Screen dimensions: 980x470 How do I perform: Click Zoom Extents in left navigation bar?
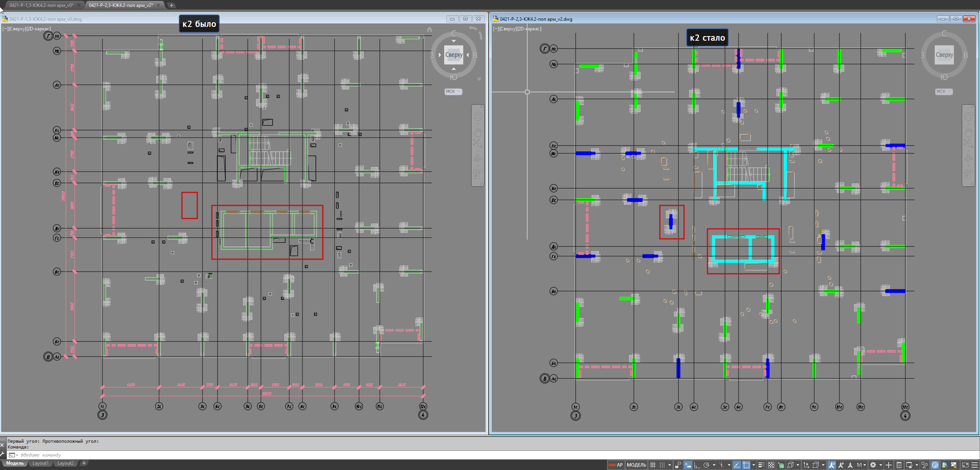(478, 144)
